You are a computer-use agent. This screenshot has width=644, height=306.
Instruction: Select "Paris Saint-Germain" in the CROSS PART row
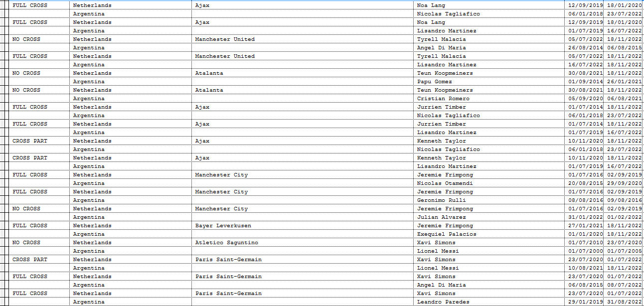pos(228,260)
